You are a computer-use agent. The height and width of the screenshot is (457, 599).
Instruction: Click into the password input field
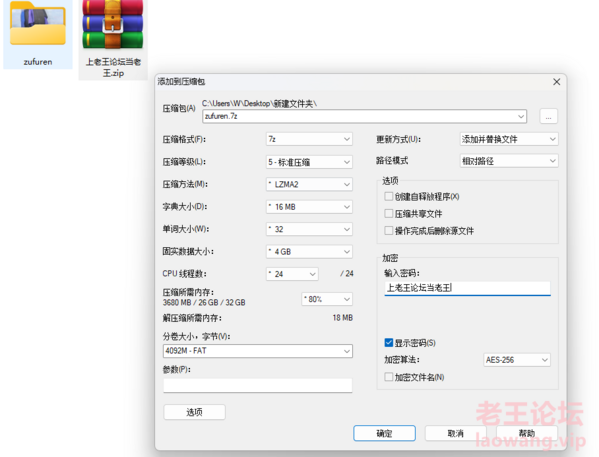(x=467, y=288)
